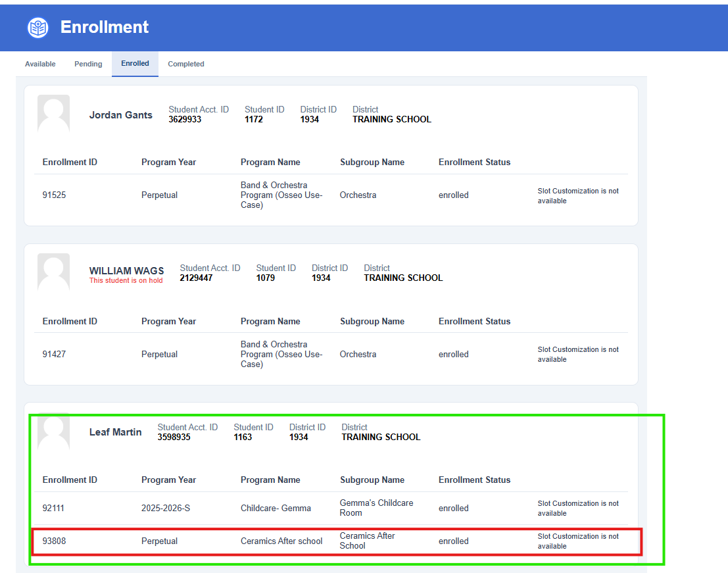This screenshot has height=573, width=728.
Task: Switch to the Available tab
Action: (40, 64)
